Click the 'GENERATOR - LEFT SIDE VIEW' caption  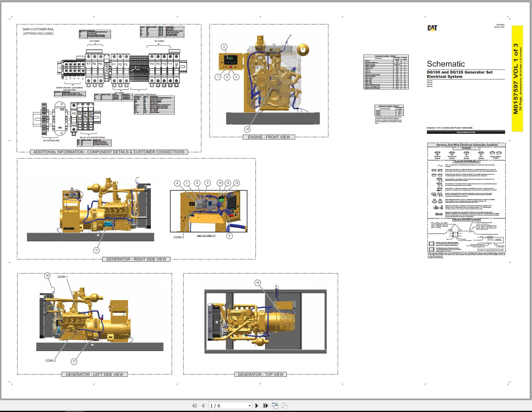point(94,374)
